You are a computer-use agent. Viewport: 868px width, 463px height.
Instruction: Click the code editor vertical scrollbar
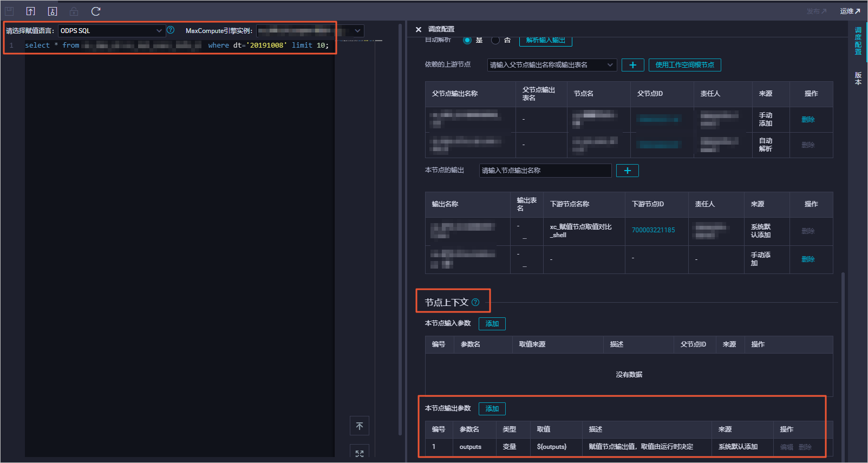[400, 230]
